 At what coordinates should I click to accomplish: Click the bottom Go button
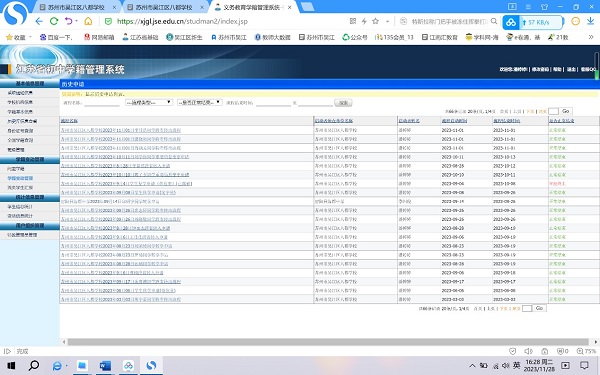click(x=539, y=308)
